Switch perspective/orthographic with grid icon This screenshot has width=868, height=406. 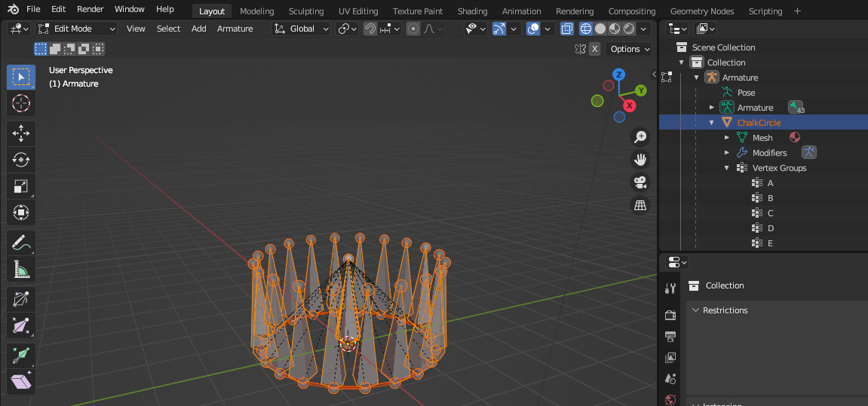click(640, 205)
